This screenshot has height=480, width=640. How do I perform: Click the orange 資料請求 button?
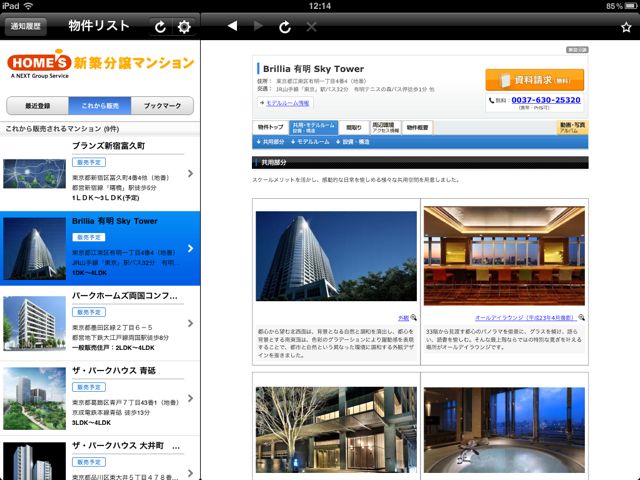(535, 80)
